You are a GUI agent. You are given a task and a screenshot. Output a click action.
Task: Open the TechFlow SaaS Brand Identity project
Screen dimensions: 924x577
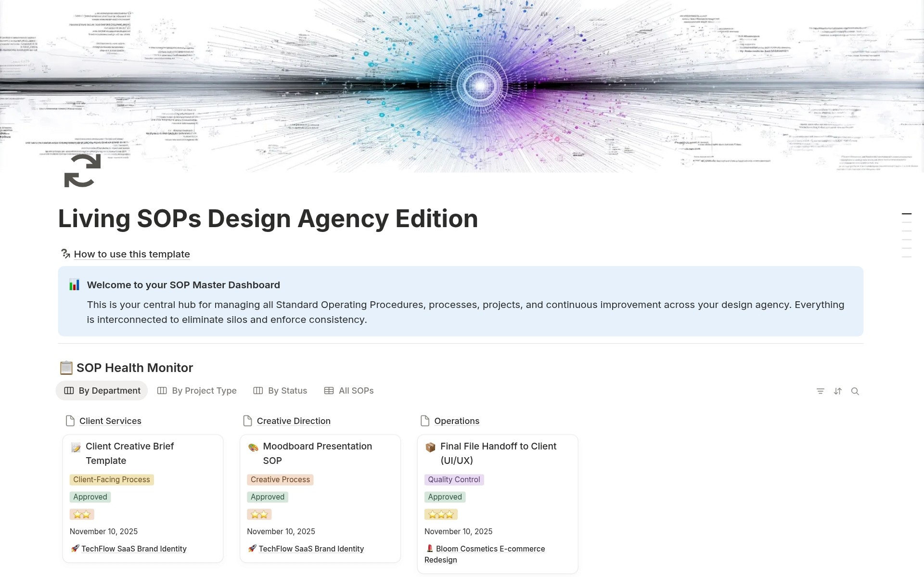[x=133, y=549]
